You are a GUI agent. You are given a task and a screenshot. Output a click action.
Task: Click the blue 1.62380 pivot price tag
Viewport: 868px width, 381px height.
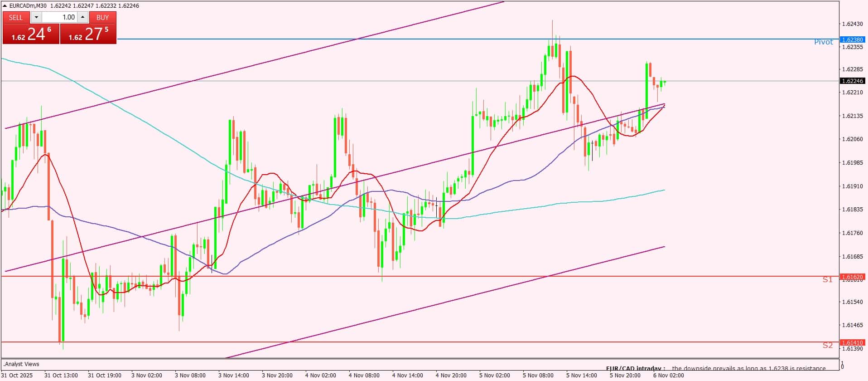[852, 39]
